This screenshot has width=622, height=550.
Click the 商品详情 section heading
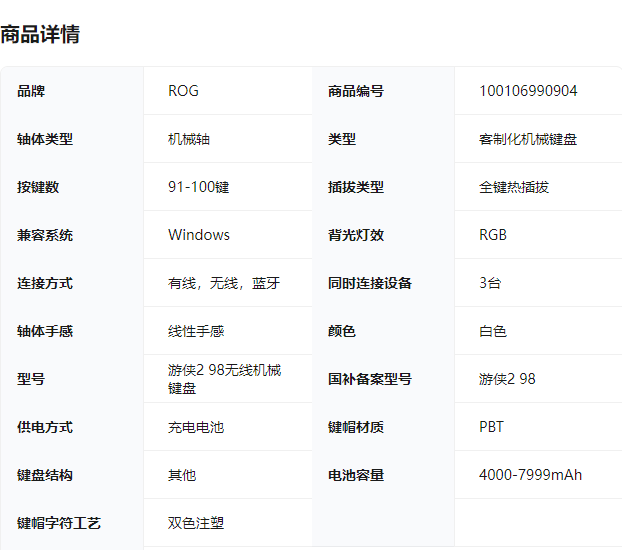[x=40, y=34]
